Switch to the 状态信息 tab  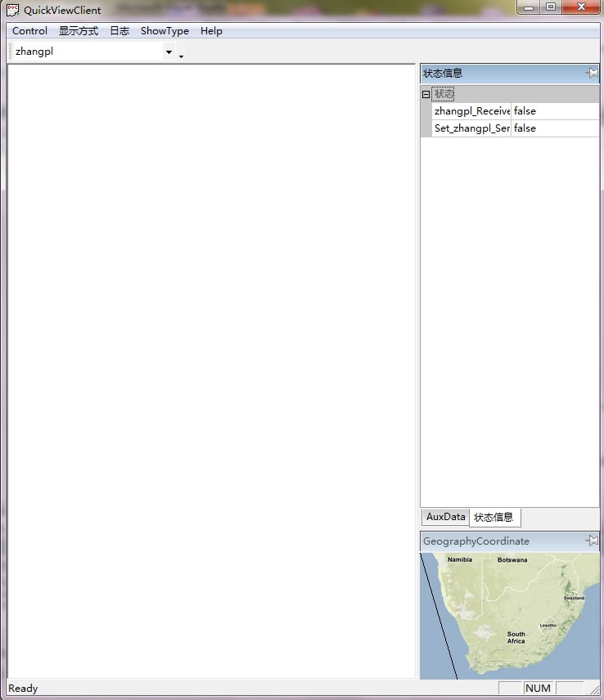(x=494, y=518)
